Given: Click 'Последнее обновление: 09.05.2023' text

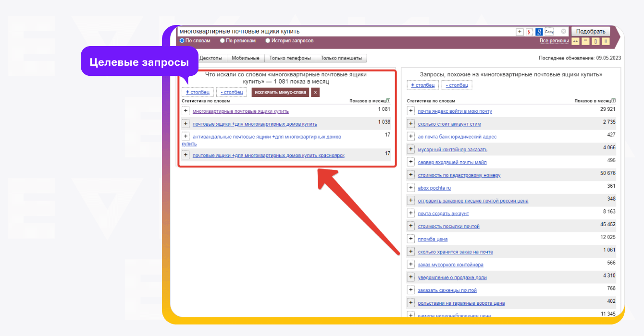Looking at the screenshot, I should 580,58.
